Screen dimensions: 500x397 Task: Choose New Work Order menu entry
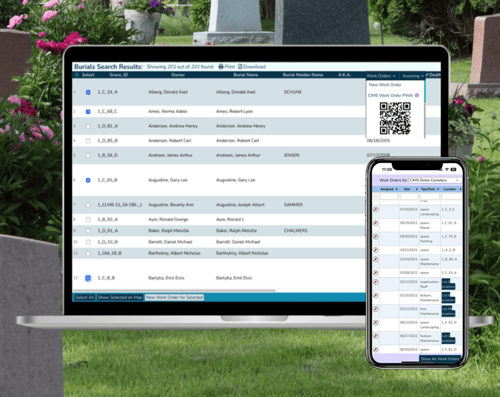(x=385, y=85)
